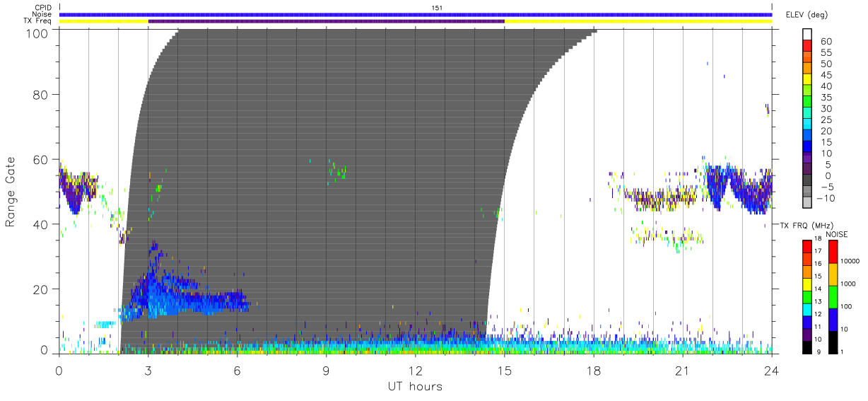This screenshot has height=401, width=868.
Task: Click the UT hours tick label 6
Action: pyautogui.click(x=237, y=370)
